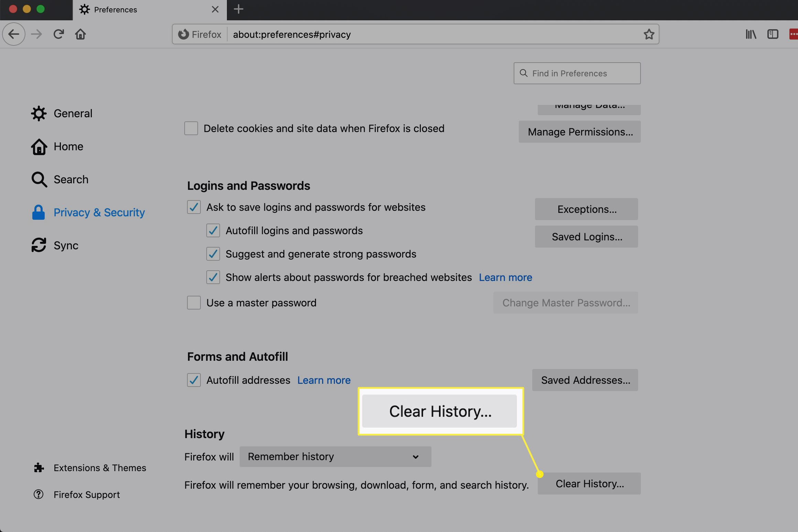Expand the Firefox history dropdown
798x532 pixels.
(335, 457)
